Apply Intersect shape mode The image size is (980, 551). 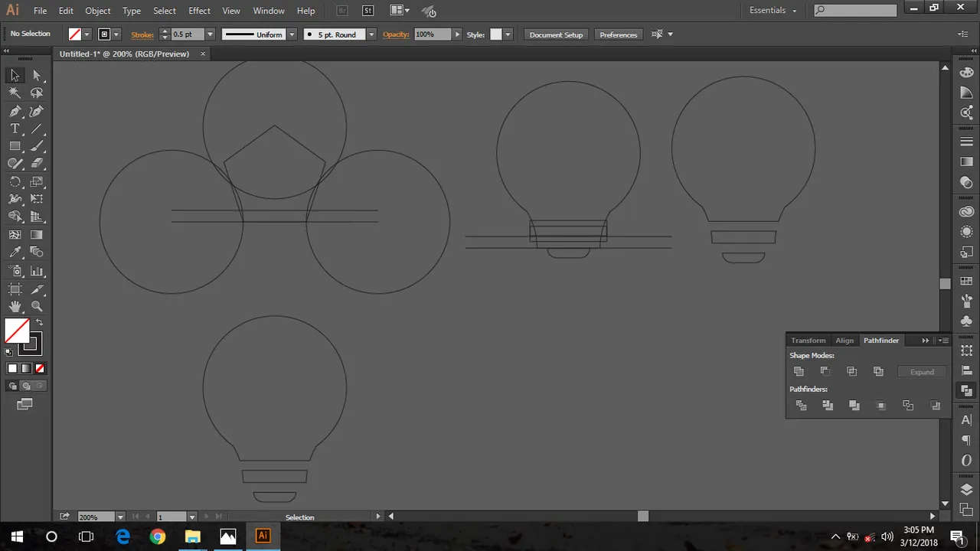coord(852,371)
